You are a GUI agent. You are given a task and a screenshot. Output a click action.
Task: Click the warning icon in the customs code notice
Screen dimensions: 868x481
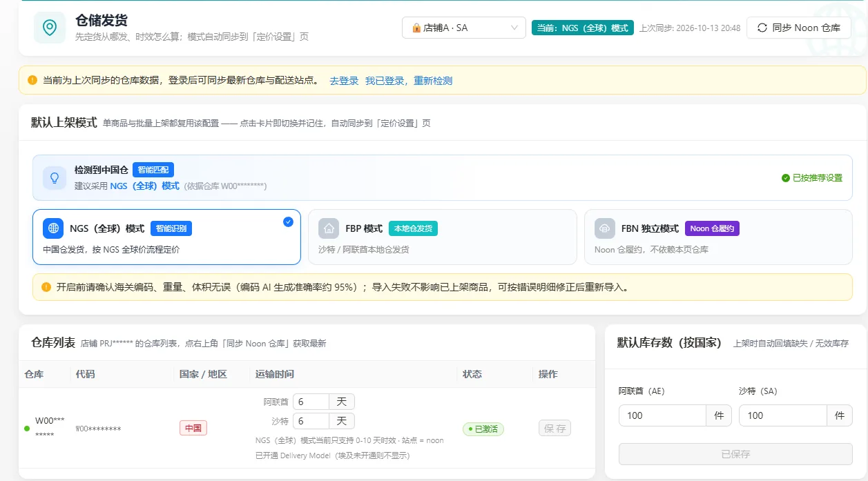46,286
